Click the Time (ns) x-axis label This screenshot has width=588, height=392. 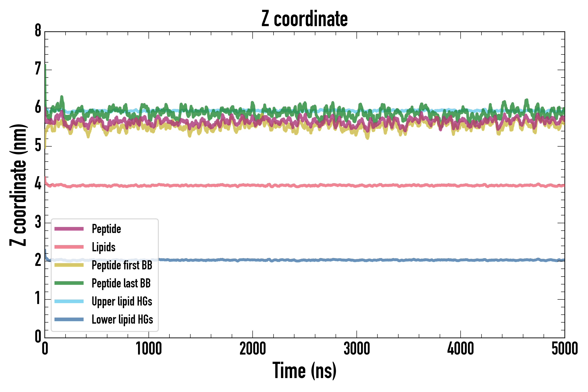point(304,370)
